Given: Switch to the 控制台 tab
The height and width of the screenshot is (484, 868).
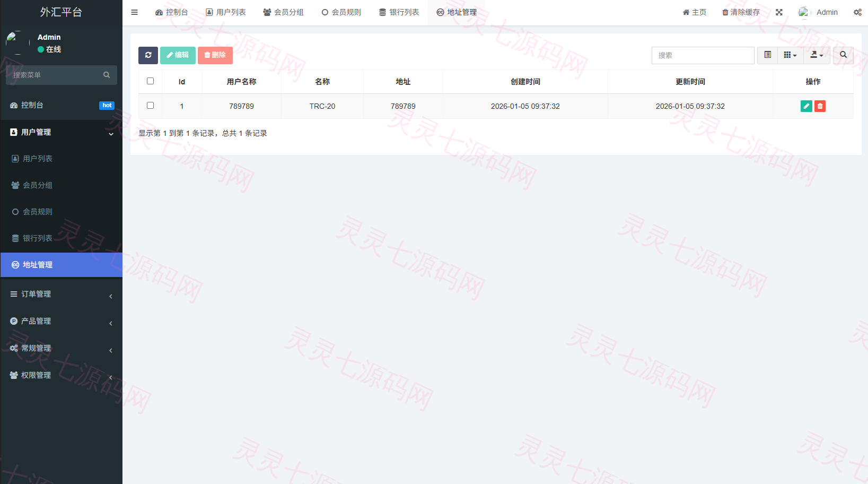Looking at the screenshot, I should [x=171, y=12].
